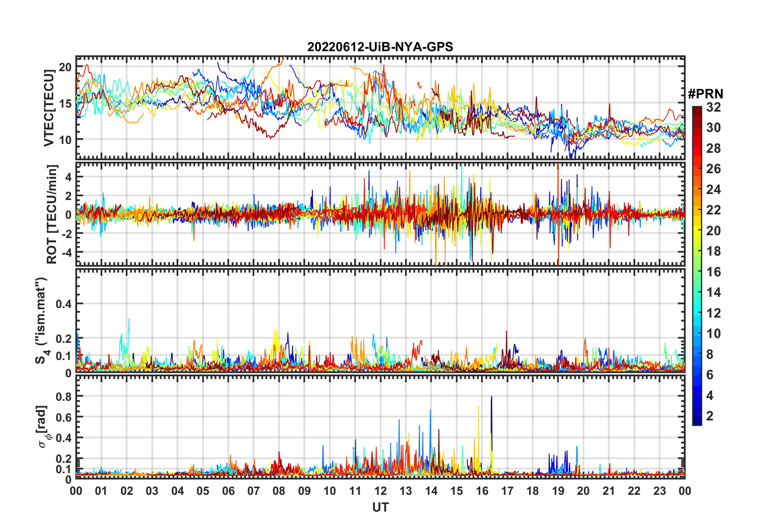Viewport: 761px width, 532px height.
Task: Click the S4 ("ism.mat") y-axis label
Action: click(x=42, y=321)
